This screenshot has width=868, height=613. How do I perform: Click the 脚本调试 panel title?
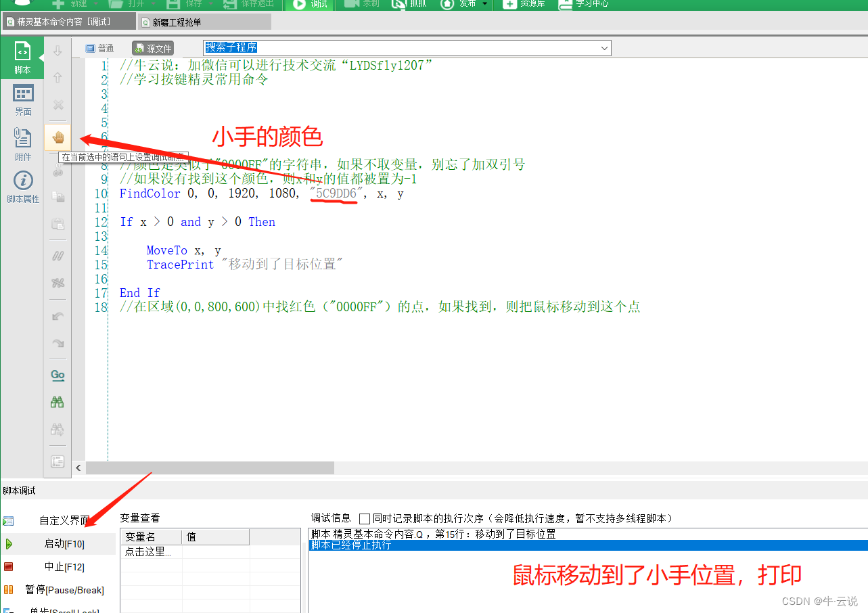tap(20, 491)
